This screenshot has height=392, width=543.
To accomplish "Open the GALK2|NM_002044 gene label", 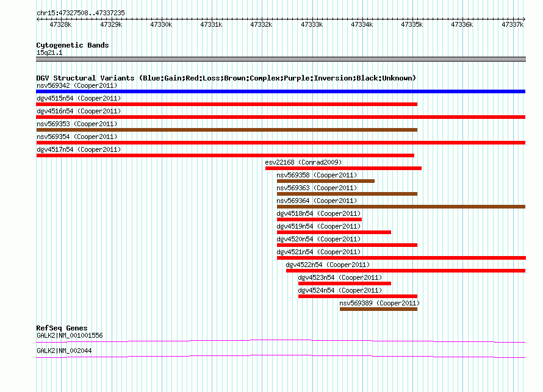I will [64, 351].
